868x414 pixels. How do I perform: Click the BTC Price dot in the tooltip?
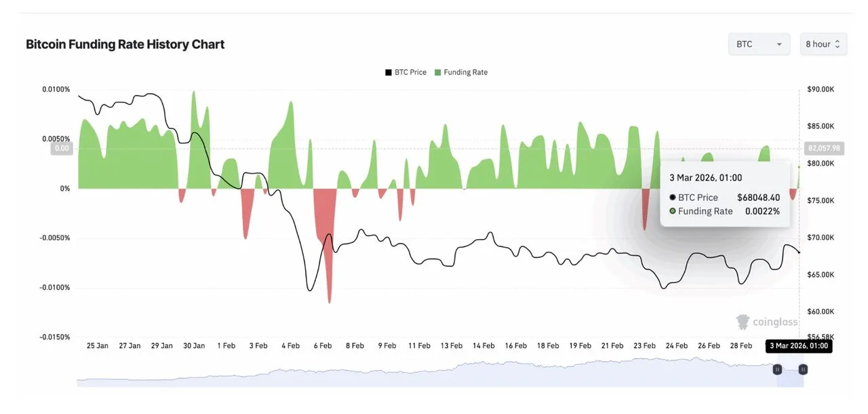672,197
